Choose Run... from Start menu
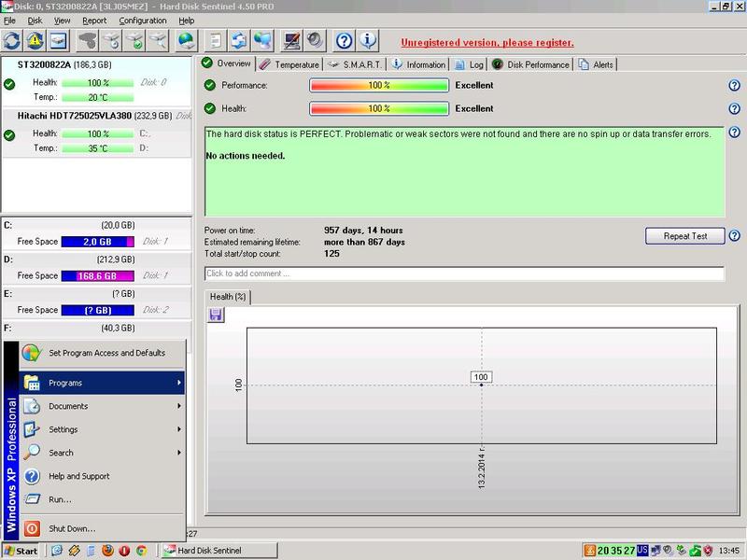This screenshot has width=747, height=560. [x=102, y=499]
